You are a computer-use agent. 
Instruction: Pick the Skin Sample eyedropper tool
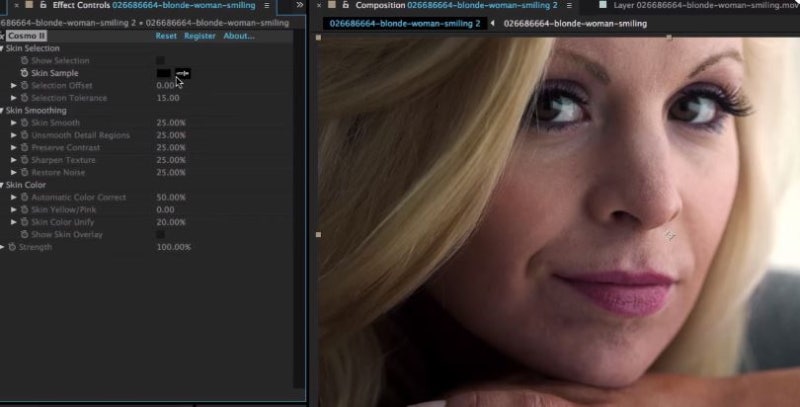click(183, 73)
